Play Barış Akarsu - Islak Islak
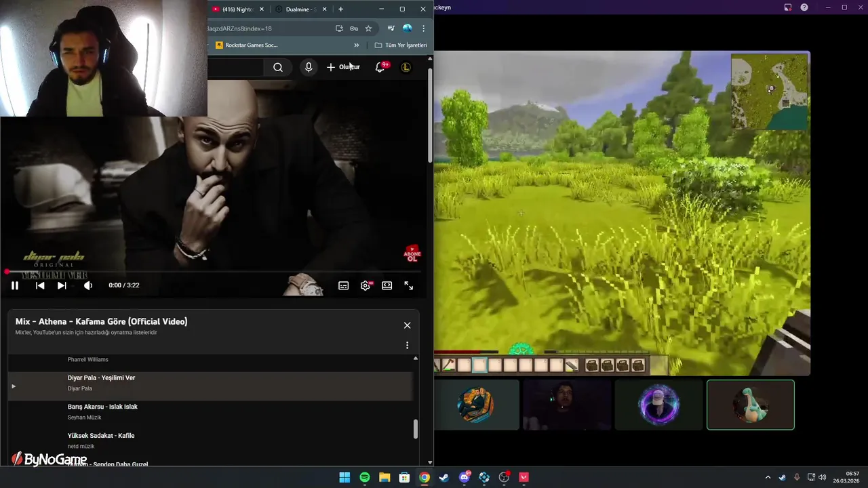The width and height of the screenshot is (868, 488). point(210,412)
